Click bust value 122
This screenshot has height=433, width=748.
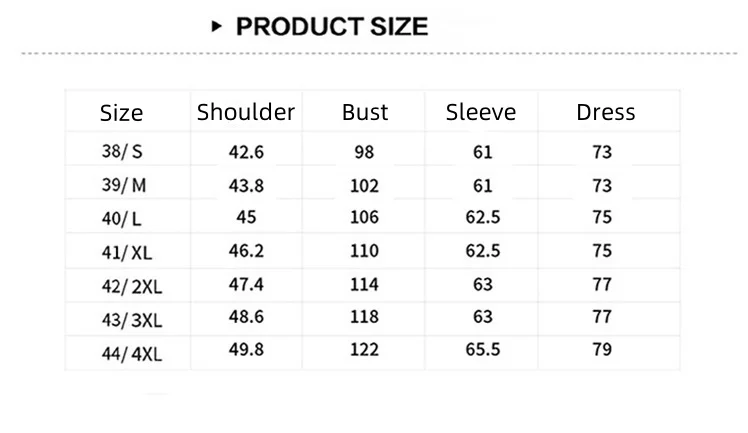pos(364,350)
